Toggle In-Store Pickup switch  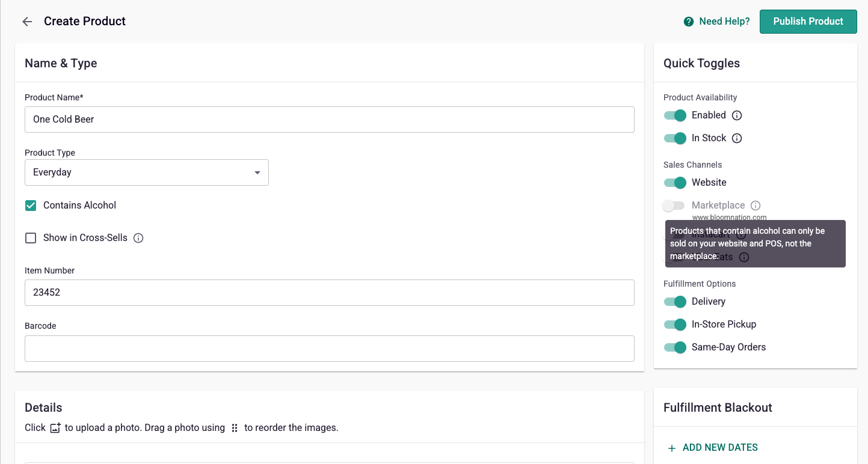(675, 325)
